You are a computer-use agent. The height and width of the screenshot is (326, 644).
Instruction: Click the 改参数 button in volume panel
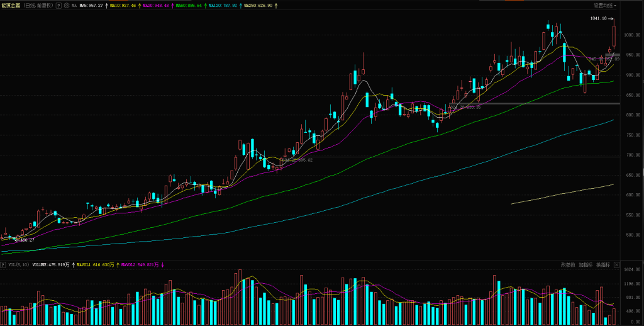(568, 265)
